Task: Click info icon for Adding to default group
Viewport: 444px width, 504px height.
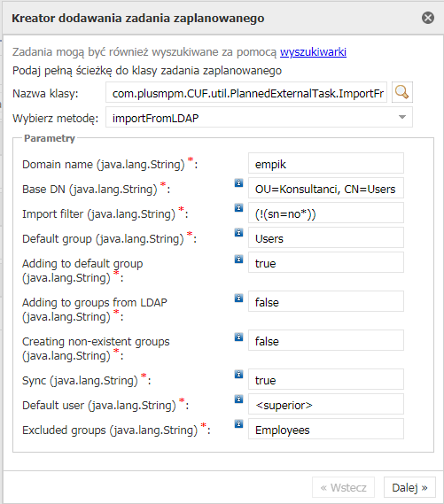Action: (x=238, y=259)
